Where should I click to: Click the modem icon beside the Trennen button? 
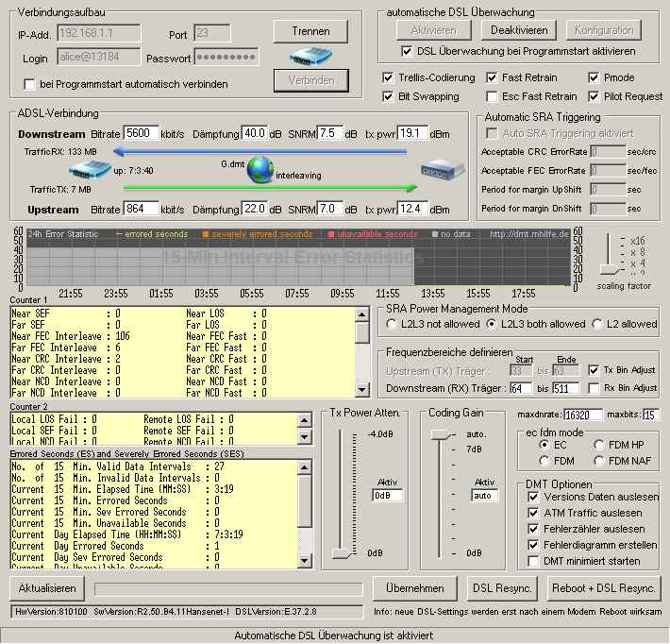tap(310, 56)
